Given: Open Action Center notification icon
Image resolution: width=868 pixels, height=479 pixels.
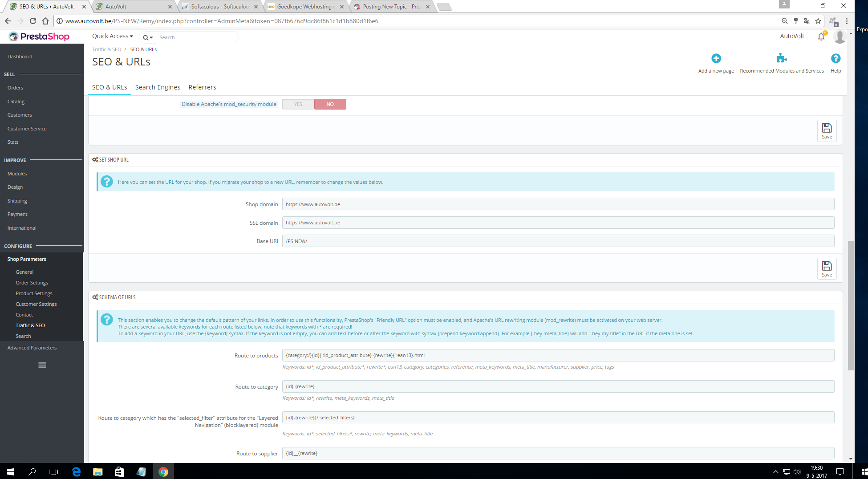Looking at the screenshot, I should coord(840,471).
